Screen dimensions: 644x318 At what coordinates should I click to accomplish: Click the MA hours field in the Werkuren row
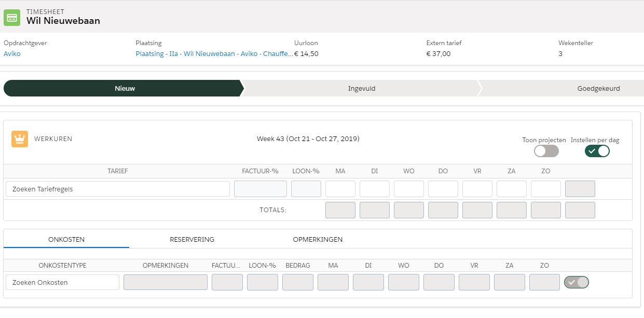pyautogui.click(x=340, y=189)
